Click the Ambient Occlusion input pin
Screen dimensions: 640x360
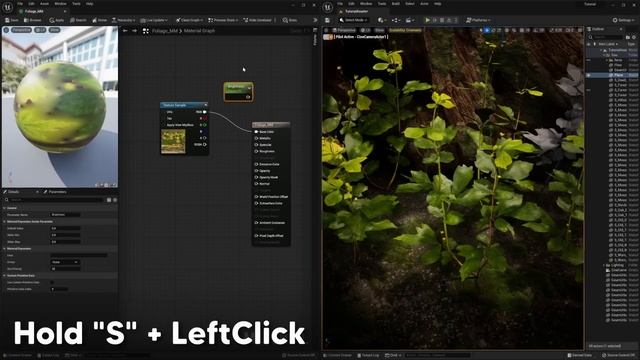click(256, 223)
